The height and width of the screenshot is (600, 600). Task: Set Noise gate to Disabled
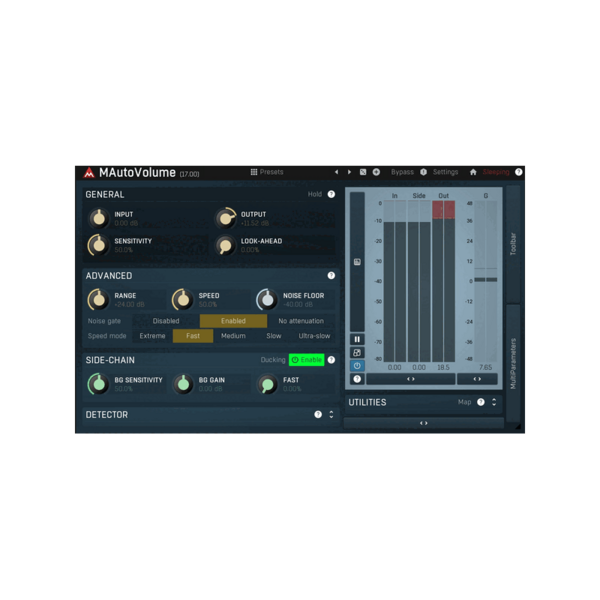(x=166, y=321)
